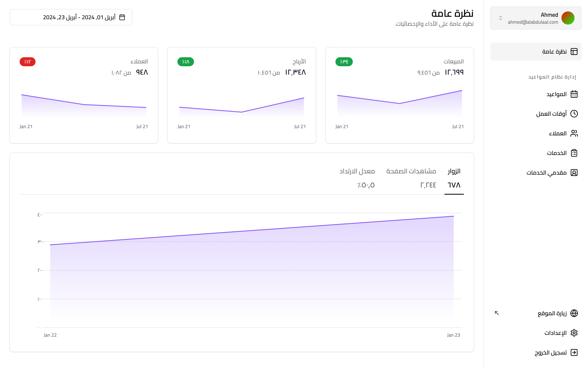Open زيارة الموقع link

tap(536, 313)
